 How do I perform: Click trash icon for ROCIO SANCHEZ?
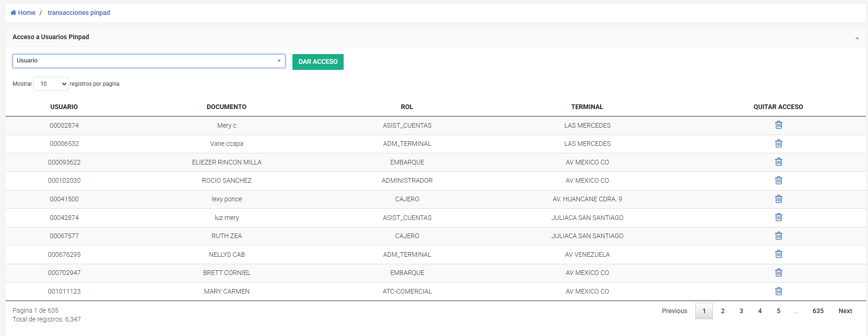(x=778, y=180)
